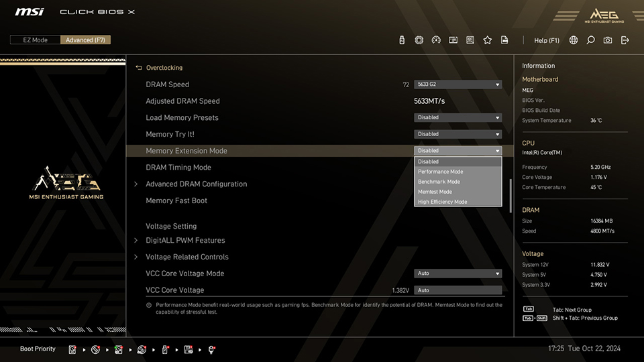Select the fourth boot device, a disc drive icon
Image resolution: width=644 pixels, height=362 pixels.
pyautogui.click(x=142, y=349)
